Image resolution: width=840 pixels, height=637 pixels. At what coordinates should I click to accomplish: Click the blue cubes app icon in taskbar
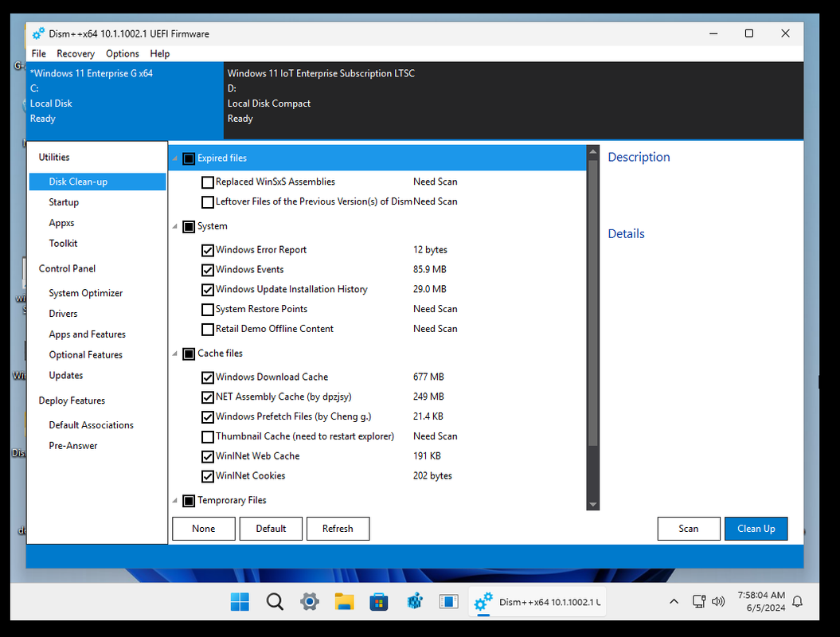click(x=414, y=602)
